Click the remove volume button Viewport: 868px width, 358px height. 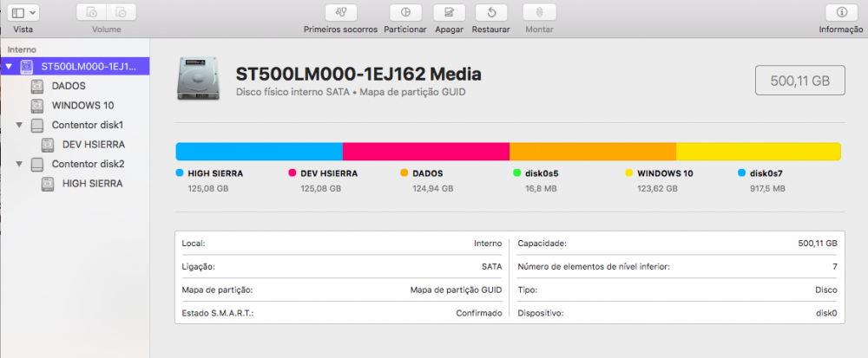pos(122,12)
